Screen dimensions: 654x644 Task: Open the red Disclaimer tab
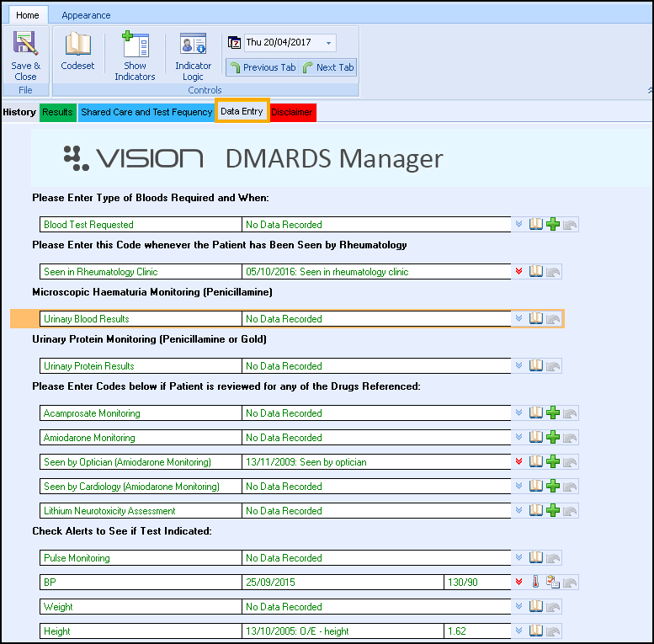(292, 112)
